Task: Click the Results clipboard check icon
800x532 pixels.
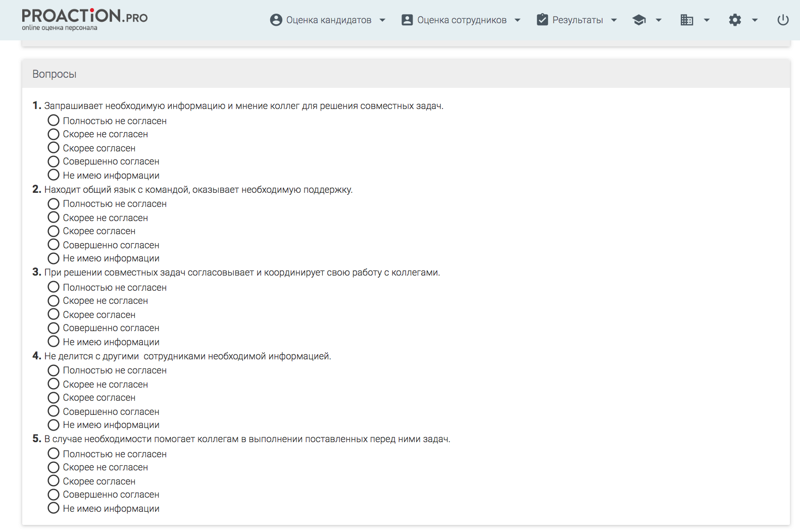Action: tap(542, 20)
